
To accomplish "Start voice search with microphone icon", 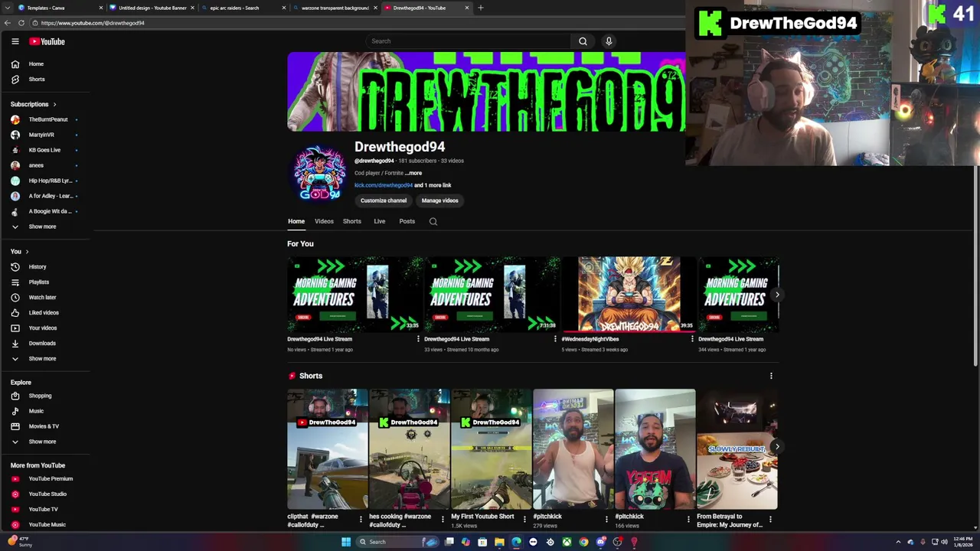I will click(x=609, y=41).
